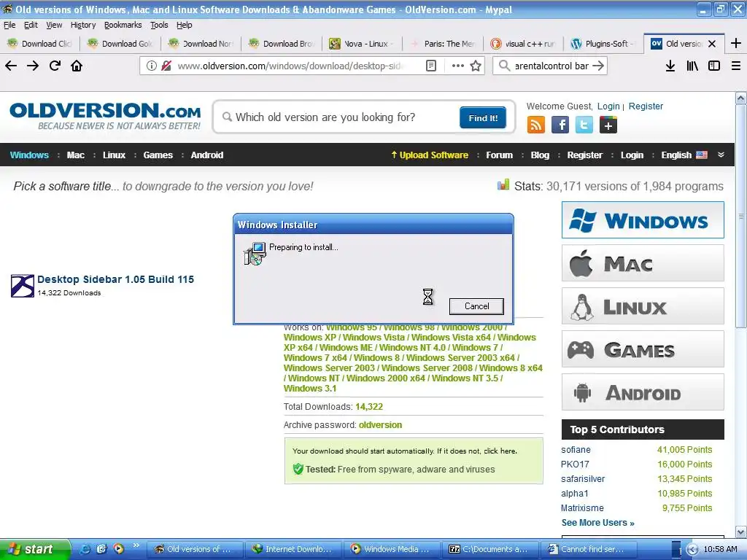
Task: Open the browser home page icon
Action: 77,66
